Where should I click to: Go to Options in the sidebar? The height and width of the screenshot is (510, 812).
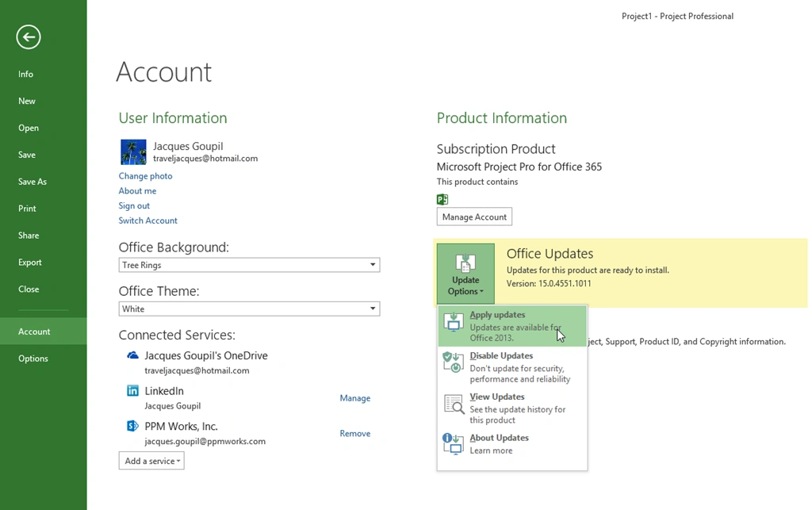[33, 359]
